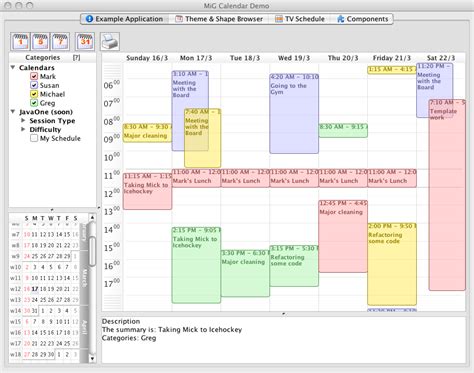Click the Categories: Greg description line

coord(129,338)
